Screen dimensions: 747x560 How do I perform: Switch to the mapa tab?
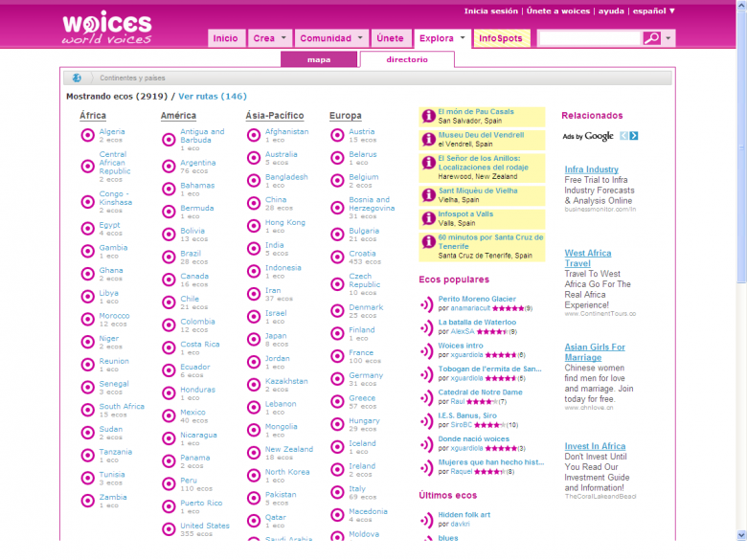pos(319,59)
